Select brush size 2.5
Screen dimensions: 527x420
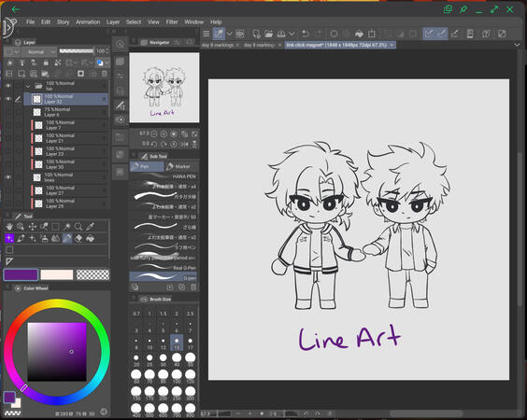point(191,314)
